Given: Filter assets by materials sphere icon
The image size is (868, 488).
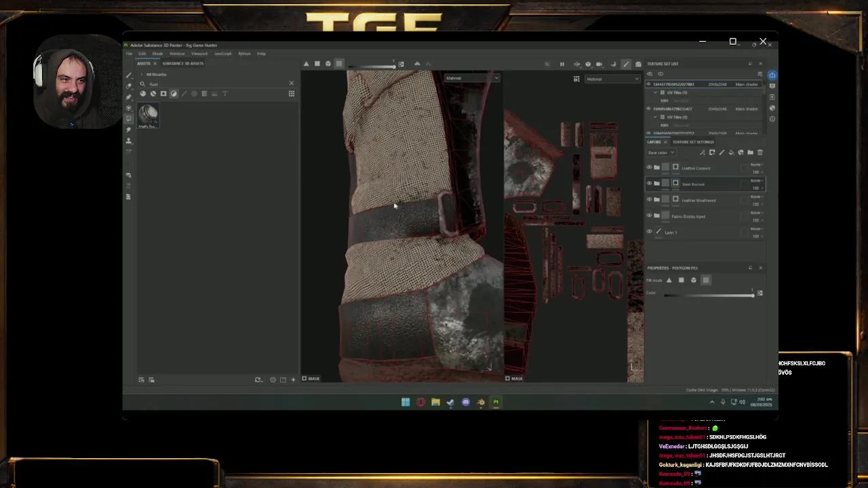Looking at the screenshot, I should click(x=143, y=94).
